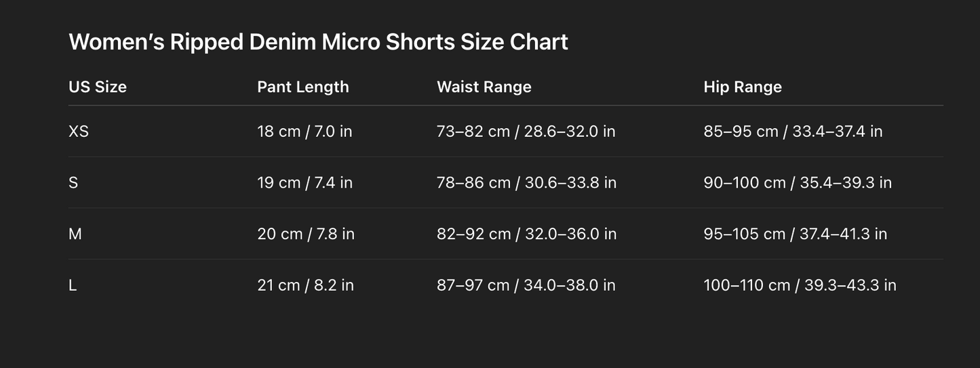Click the US Size column header
The width and height of the screenshot is (980, 368).
pos(98,87)
